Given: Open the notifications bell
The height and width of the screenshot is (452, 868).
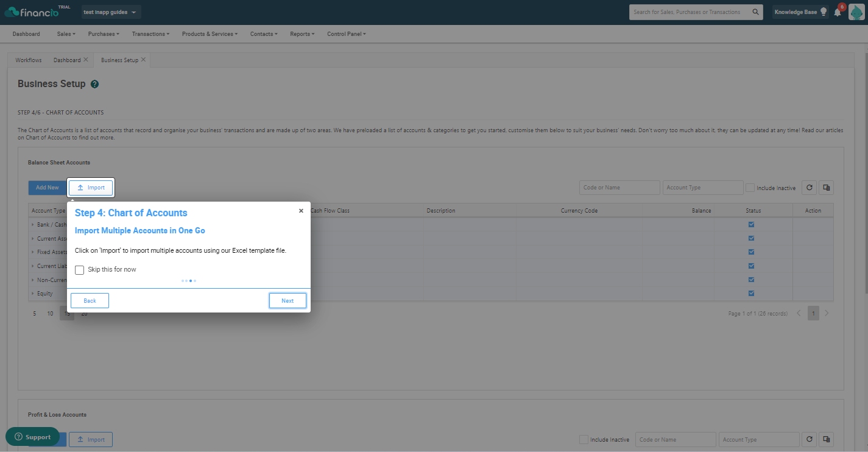Looking at the screenshot, I should (x=838, y=12).
